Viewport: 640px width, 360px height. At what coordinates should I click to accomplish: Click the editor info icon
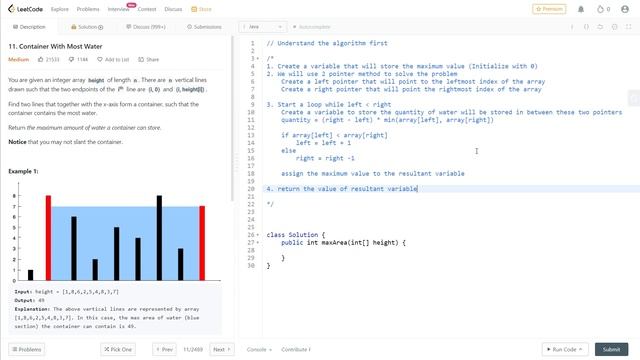pyautogui.click(x=572, y=27)
